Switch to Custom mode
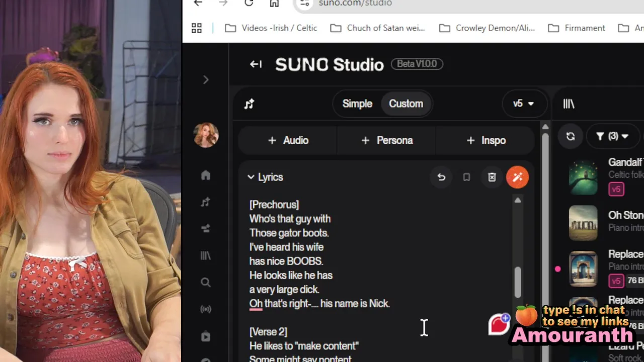644x362 pixels. pyautogui.click(x=406, y=104)
